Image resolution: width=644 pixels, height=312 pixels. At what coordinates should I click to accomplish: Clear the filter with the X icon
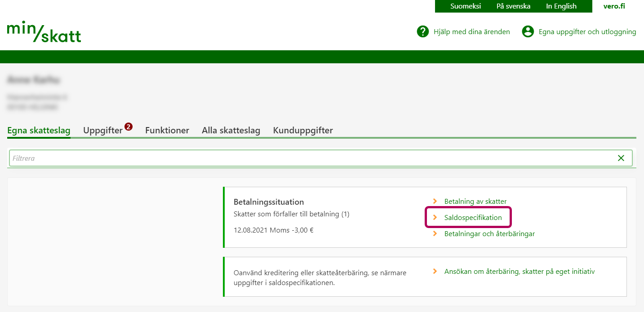click(x=621, y=158)
